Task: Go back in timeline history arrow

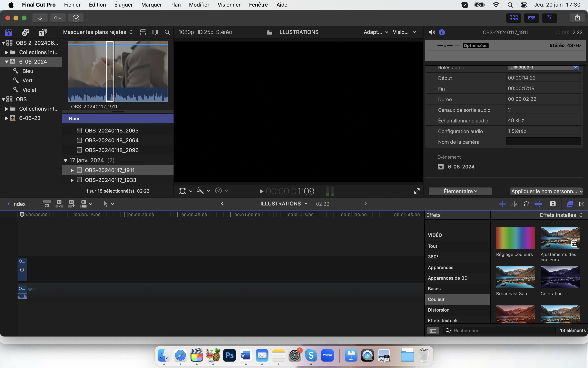Action: pos(222,203)
